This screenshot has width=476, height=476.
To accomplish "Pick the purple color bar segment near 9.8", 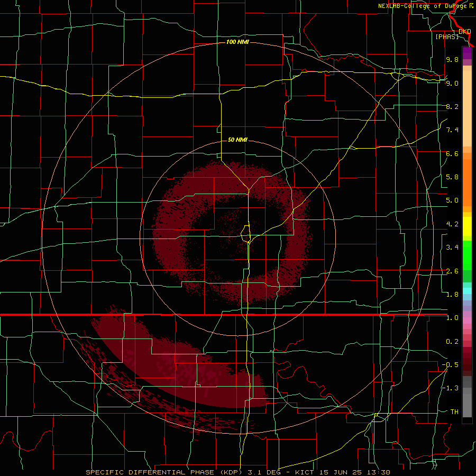I will pos(467,53).
